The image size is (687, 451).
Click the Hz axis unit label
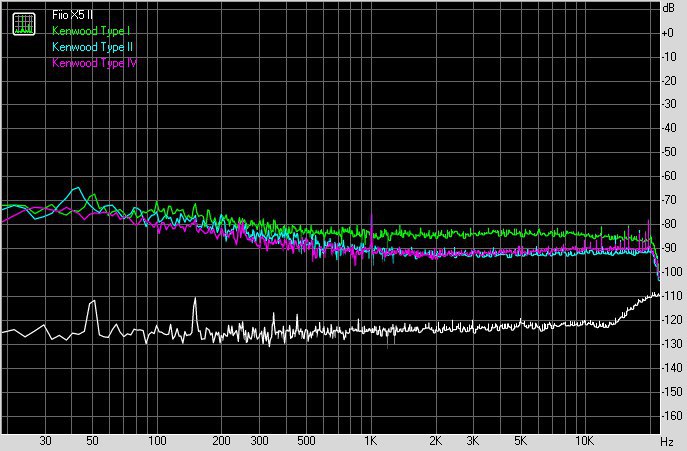pyautogui.click(x=667, y=441)
